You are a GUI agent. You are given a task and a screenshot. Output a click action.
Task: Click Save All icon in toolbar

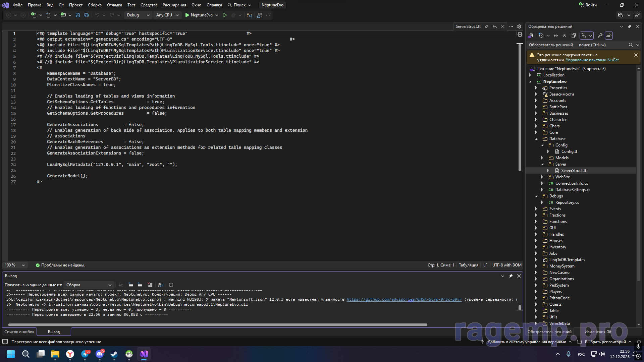(x=86, y=15)
